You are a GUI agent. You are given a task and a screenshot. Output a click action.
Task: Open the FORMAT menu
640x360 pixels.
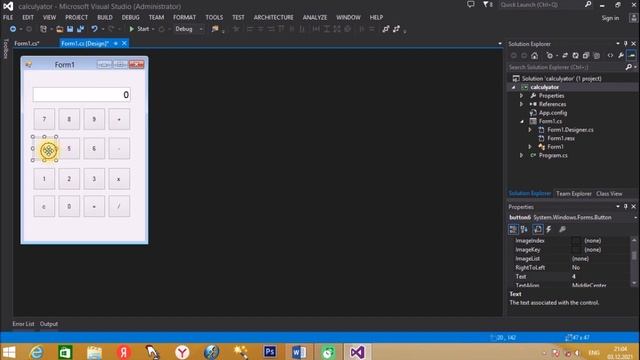click(184, 17)
